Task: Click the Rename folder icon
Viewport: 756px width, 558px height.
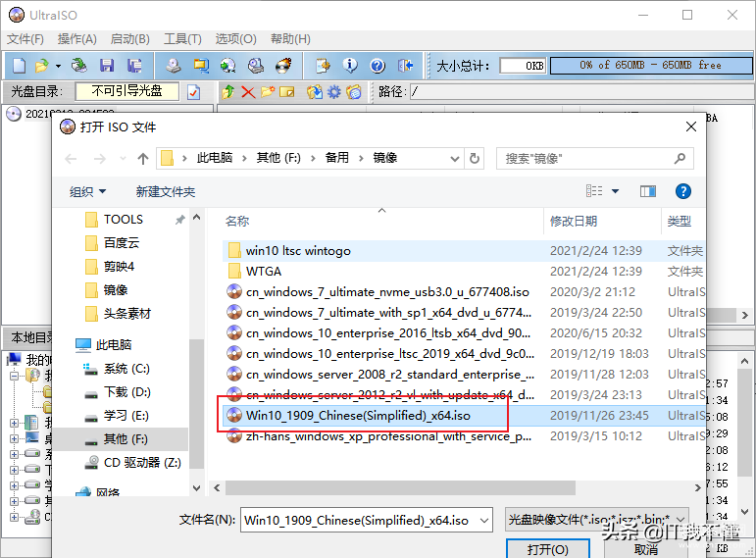Action: [287, 91]
